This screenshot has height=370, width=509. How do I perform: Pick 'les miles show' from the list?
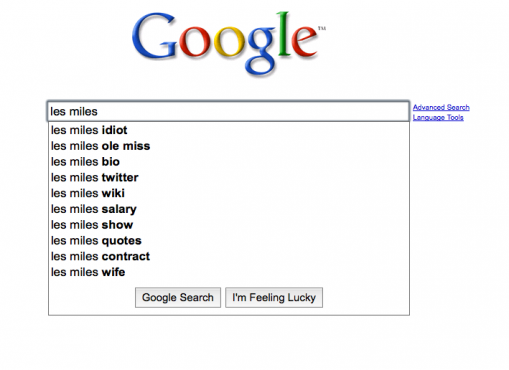[229, 225]
